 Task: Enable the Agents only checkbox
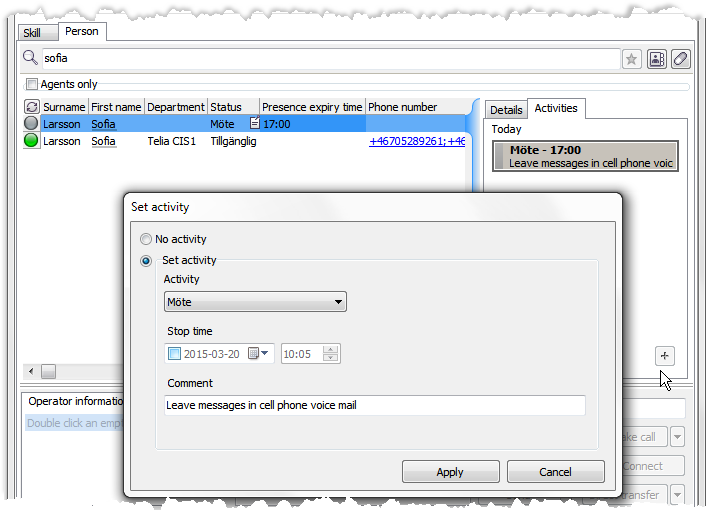[x=32, y=85]
